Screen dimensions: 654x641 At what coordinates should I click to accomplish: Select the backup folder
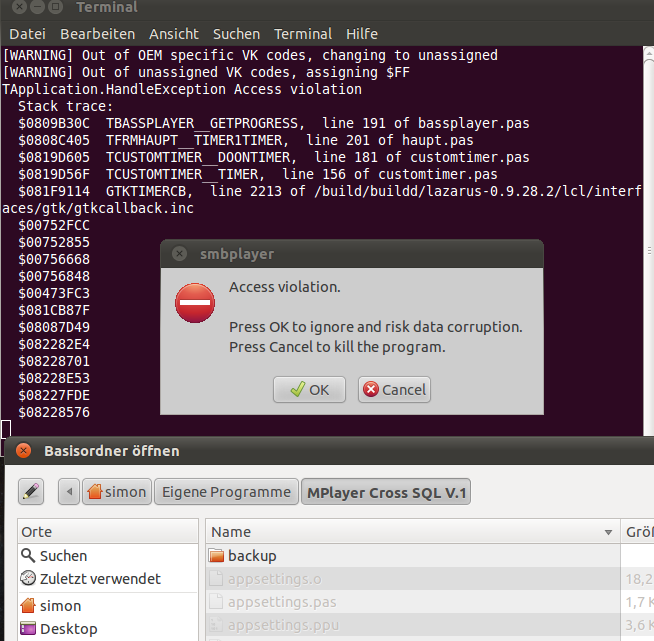coord(251,555)
